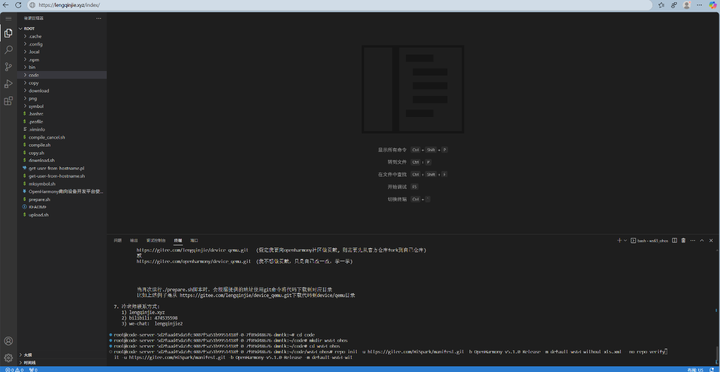Open the browser extensions icon
This screenshot has width=720, height=372.
674,5
